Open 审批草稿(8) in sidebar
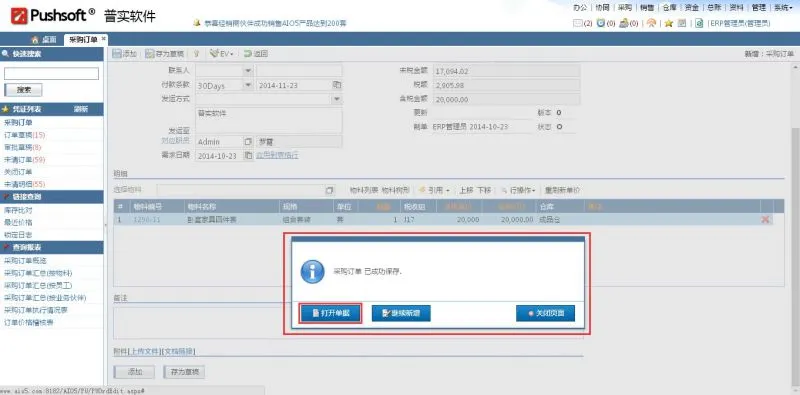 (x=22, y=147)
